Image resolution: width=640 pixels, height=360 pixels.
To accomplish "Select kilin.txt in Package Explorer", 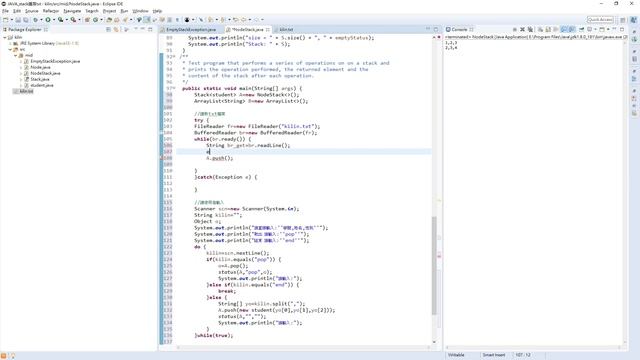I will click(26, 91).
